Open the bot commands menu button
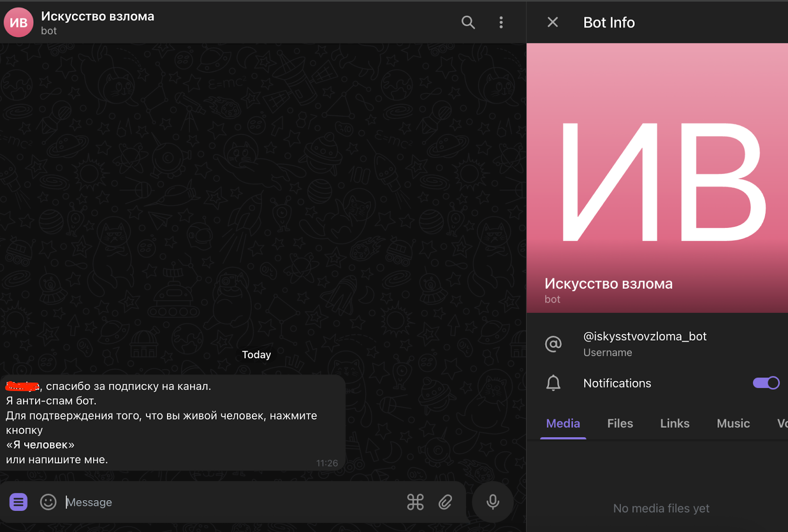The width and height of the screenshot is (788, 532). click(x=18, y=502)
